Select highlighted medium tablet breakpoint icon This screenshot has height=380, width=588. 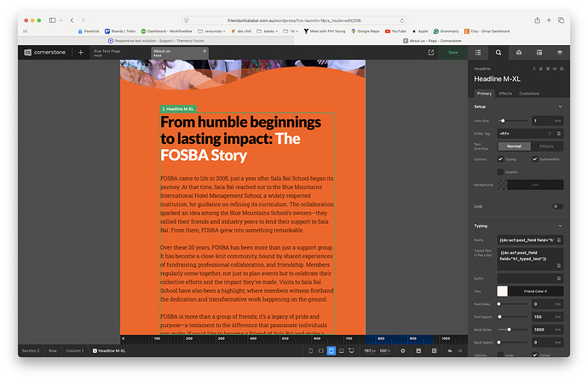point(331,351)
